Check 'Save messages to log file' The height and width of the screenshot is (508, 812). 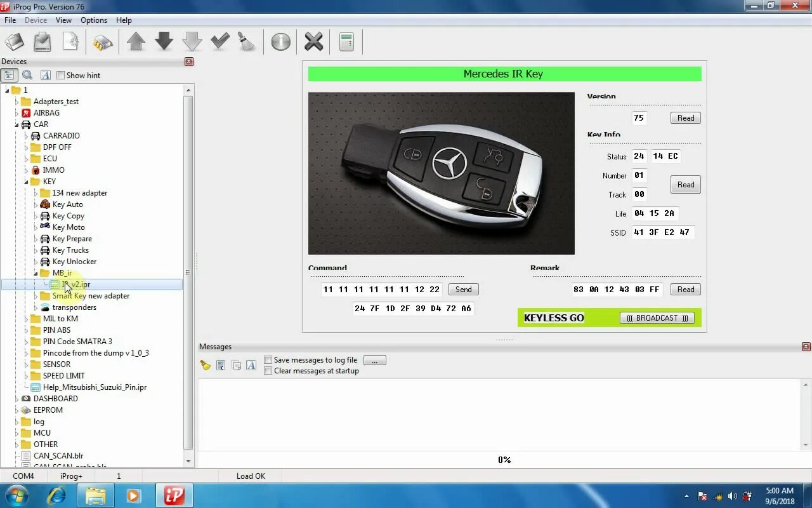coord(268,360)
